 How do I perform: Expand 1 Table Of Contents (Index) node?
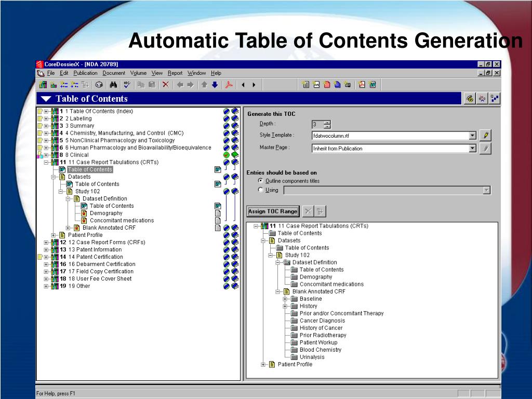point(46,111)
